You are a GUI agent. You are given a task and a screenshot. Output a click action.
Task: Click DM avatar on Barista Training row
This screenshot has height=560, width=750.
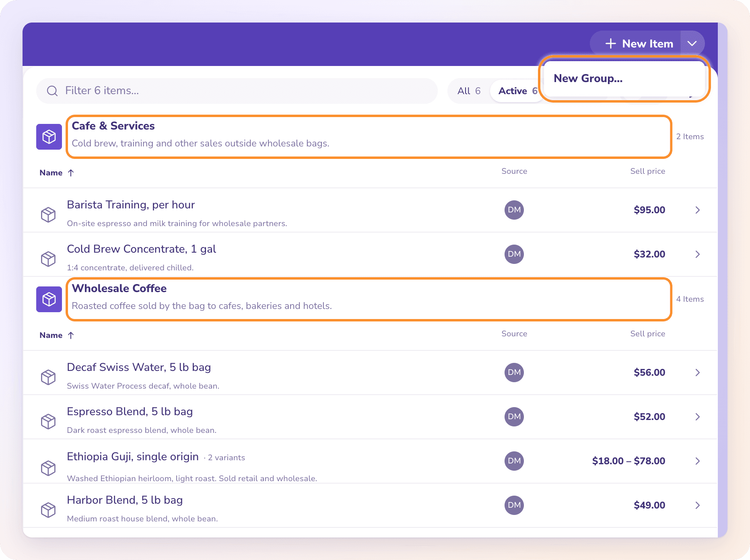coord(514,210)
